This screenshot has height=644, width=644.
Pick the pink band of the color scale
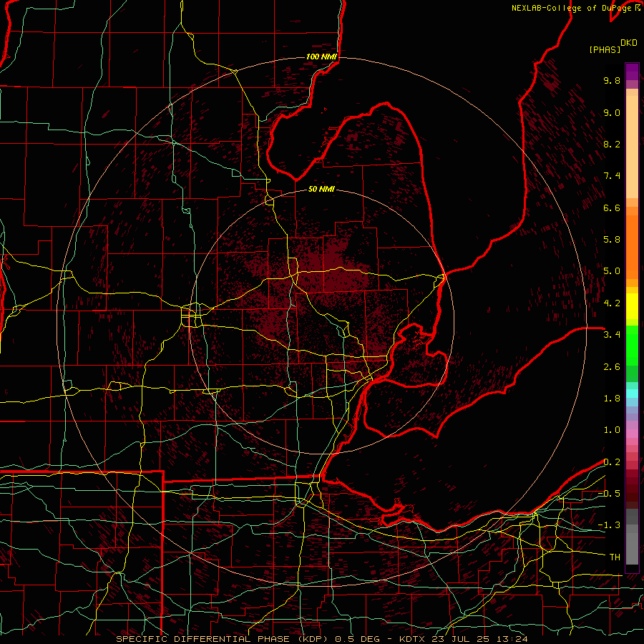(632, 434)
